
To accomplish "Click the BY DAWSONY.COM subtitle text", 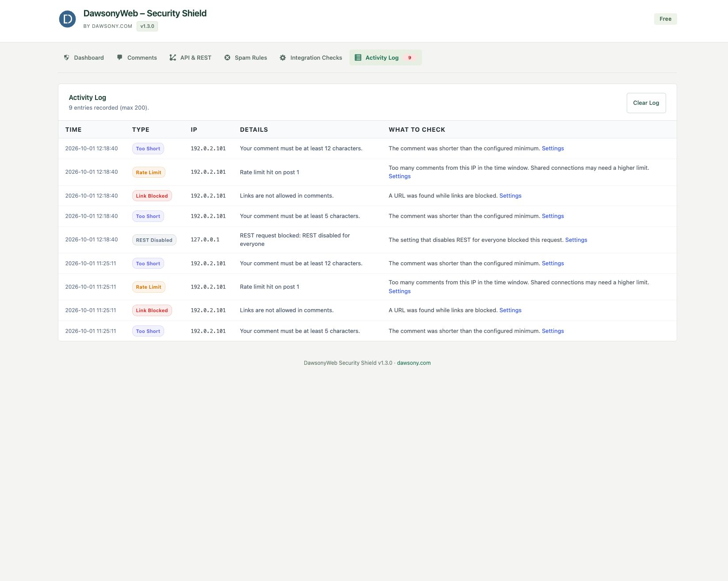I will (107, 26).
